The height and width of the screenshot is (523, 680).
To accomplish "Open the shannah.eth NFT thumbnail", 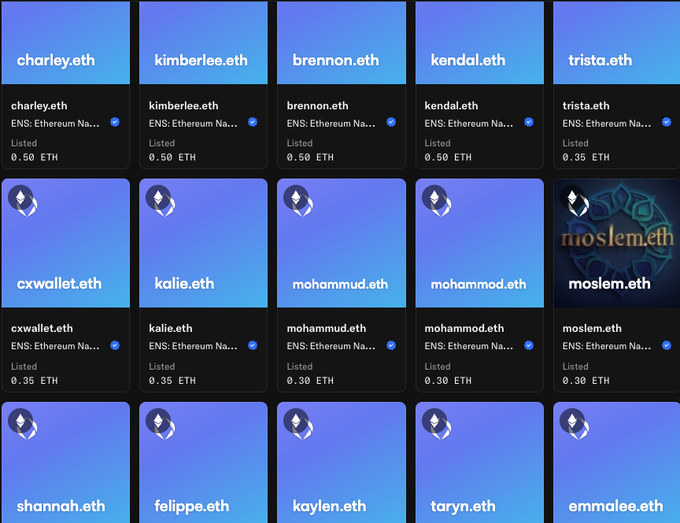I will click(x=66, y=462).
